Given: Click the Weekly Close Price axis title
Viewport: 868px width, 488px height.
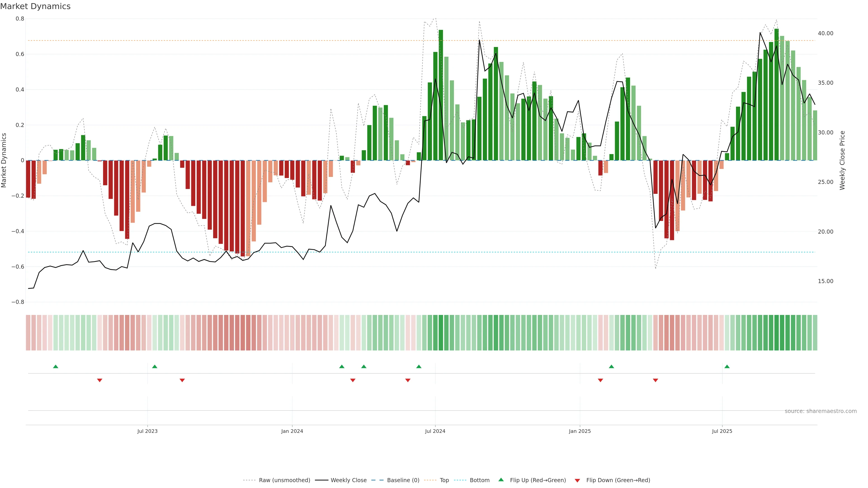Looking at the screenshot, I should point(842,160).
